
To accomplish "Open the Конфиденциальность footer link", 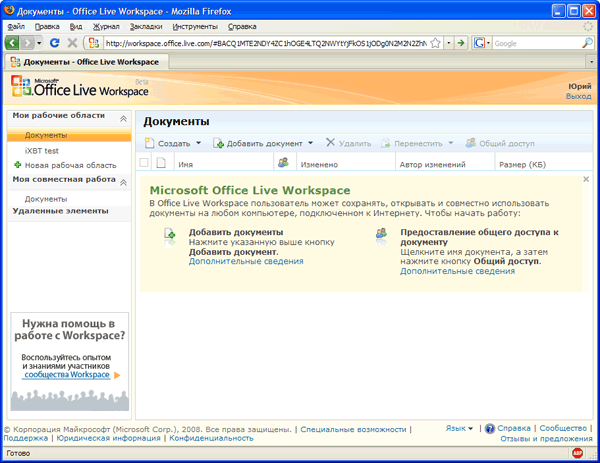I will 211,438.
